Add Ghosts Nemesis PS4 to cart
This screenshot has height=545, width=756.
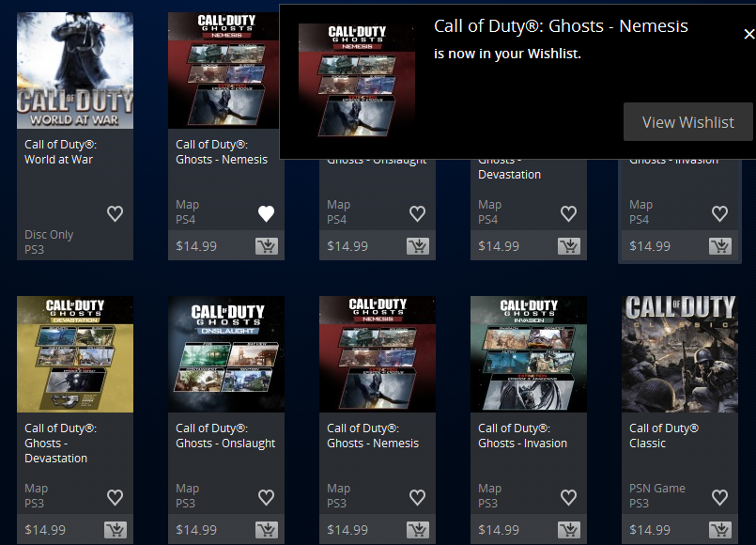tap(267, 246)
